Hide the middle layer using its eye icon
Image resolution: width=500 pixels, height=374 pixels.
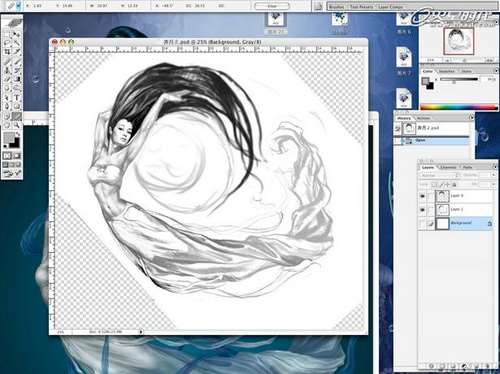tap(423, 210)
